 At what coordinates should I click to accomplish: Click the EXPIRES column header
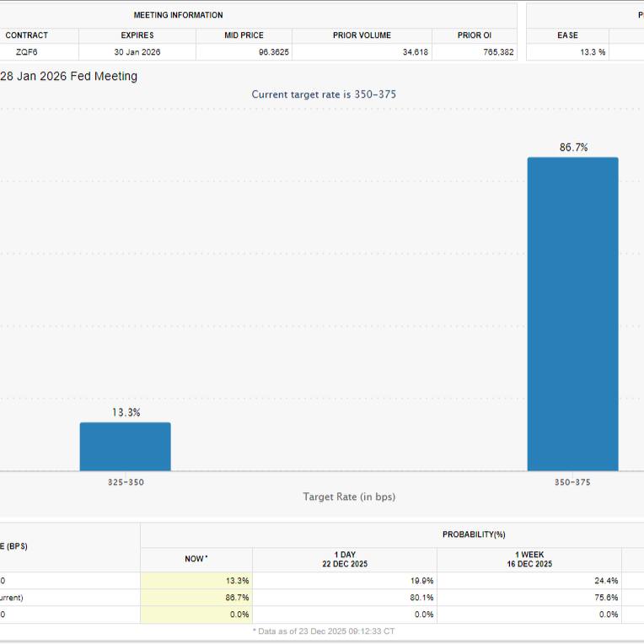pyautogui.click(x=137, y=35)
